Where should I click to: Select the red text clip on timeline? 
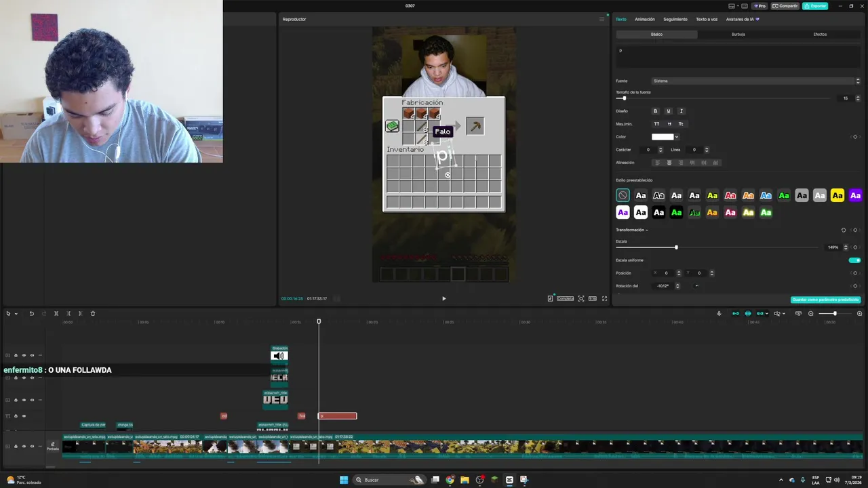point(338,416)
